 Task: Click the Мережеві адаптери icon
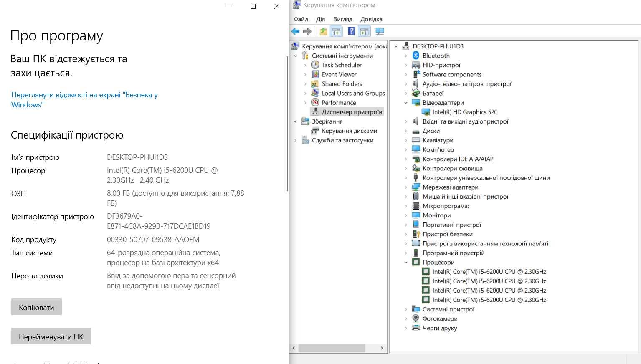click(416, 187)
